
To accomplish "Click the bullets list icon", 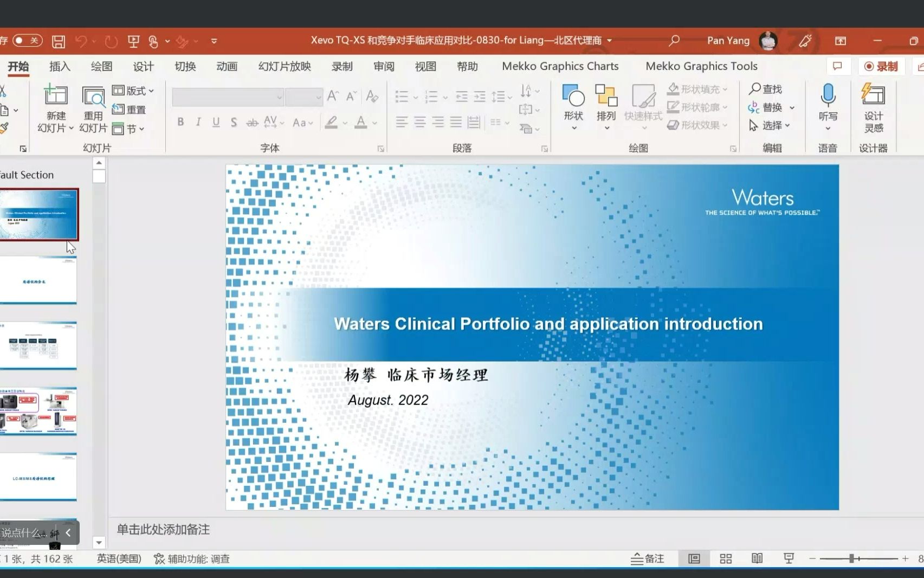I will 402,97.
